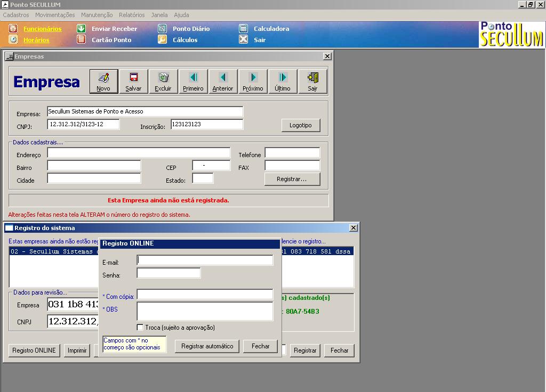Click the Ponto Secullum logo
This screenshot has height=392, width=546.
click(x=511, y=34)
